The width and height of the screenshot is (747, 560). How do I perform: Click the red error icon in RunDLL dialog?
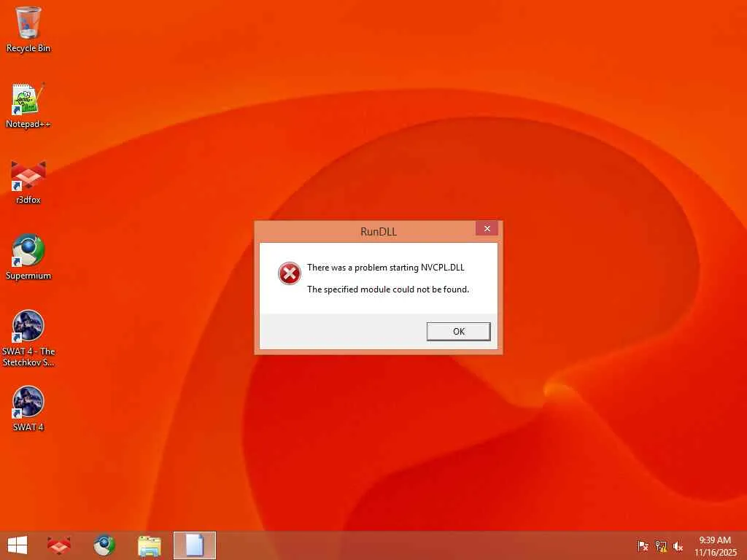(289, 273)
